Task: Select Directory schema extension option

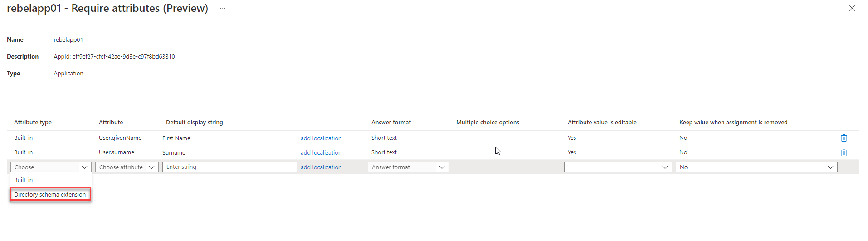Action: pos(50,194)
